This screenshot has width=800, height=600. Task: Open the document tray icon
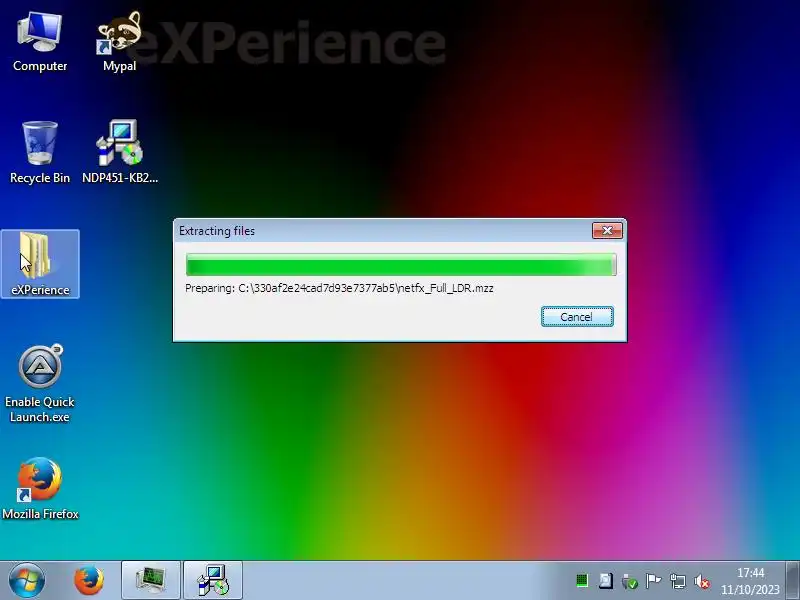coord(606,580)
